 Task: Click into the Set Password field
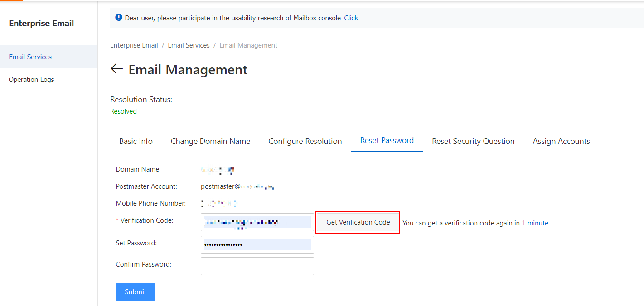click(x=257, y=245)
